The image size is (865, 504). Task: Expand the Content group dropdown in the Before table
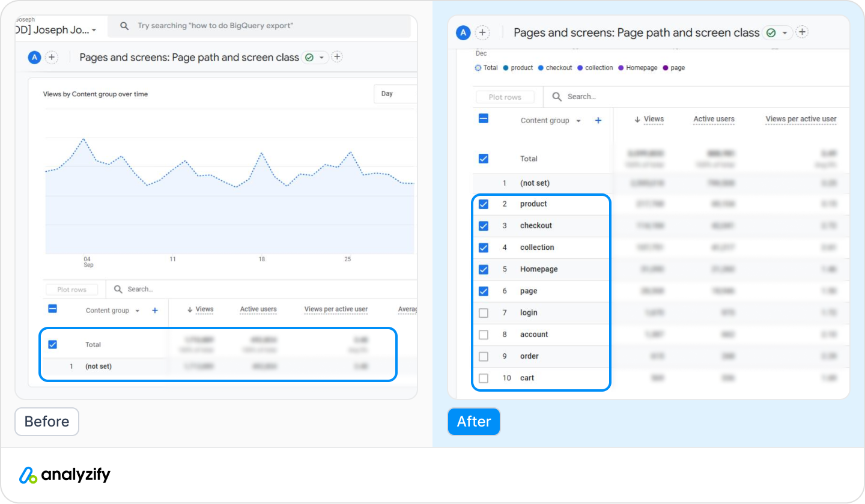[138, 311]
